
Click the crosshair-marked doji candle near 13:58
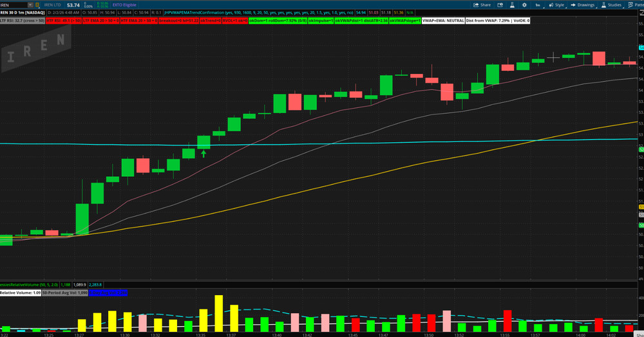click(553, 57)
